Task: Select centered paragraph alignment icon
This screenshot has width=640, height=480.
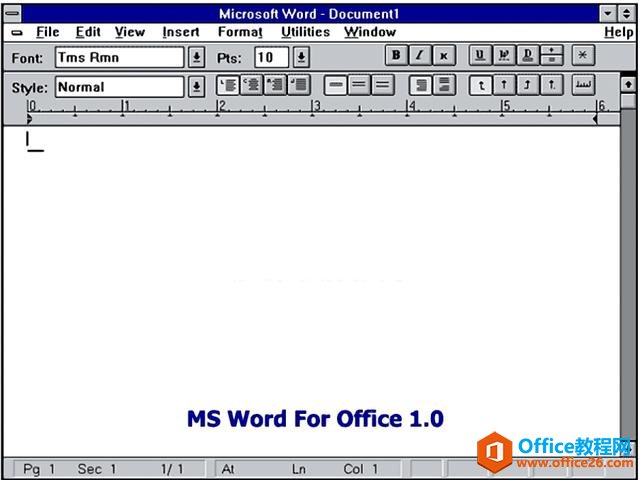Action: click(251, 85)
